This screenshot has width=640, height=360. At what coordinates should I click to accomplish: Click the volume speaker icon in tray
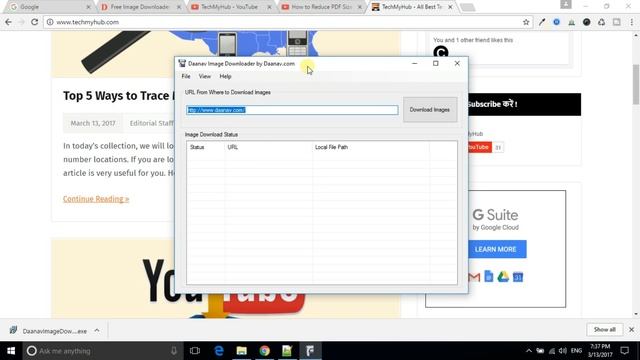tap(563, 351)
